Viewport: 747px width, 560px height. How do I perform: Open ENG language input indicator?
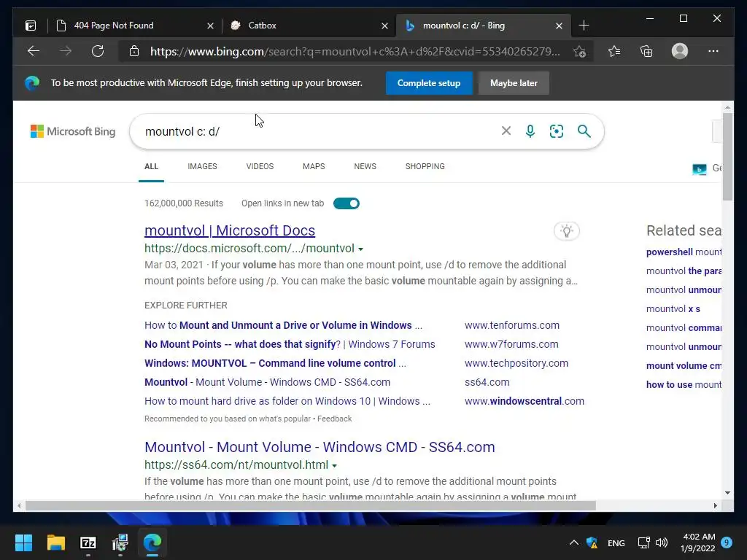[616, 542]
